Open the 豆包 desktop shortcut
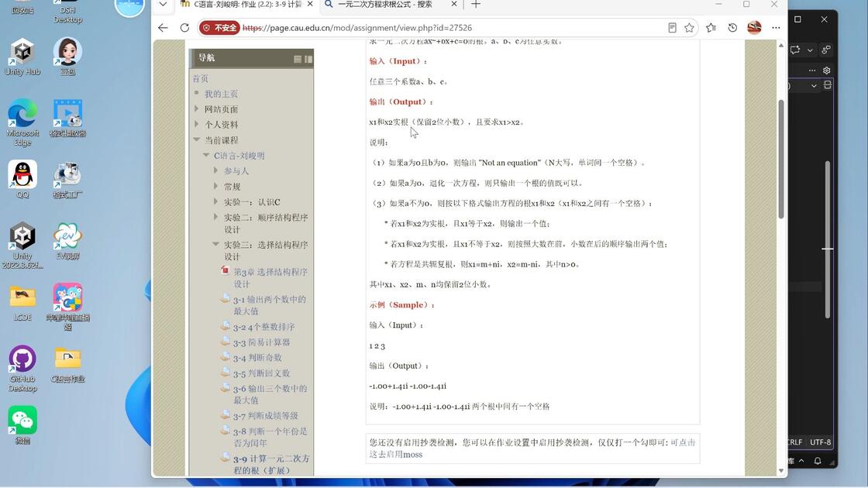The height and width of the screenshot is (488, 868). point(67,57)
